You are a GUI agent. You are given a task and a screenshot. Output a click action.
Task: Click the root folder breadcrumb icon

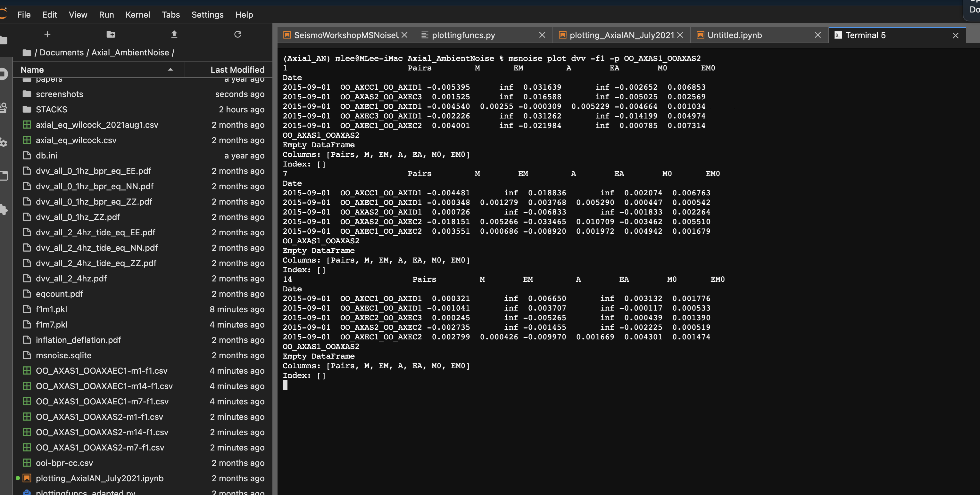tap(27, 53)
